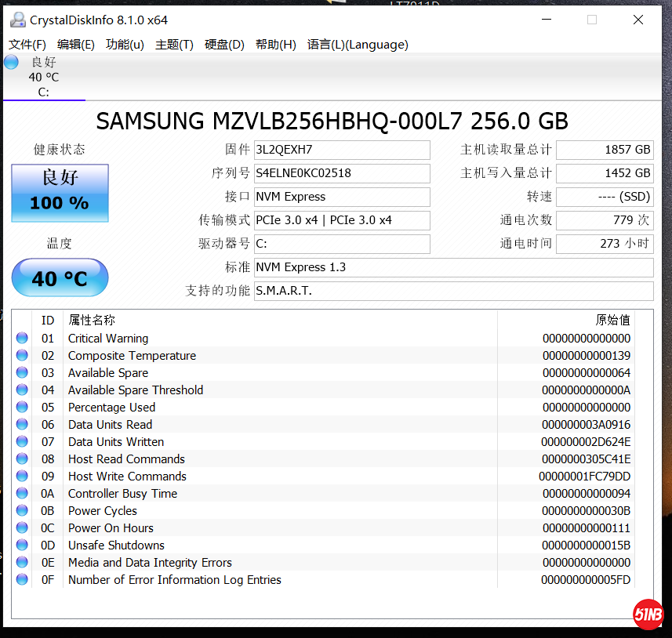
Task: Click the blue status orb for Critical Warning
Action: click(22, 339)
